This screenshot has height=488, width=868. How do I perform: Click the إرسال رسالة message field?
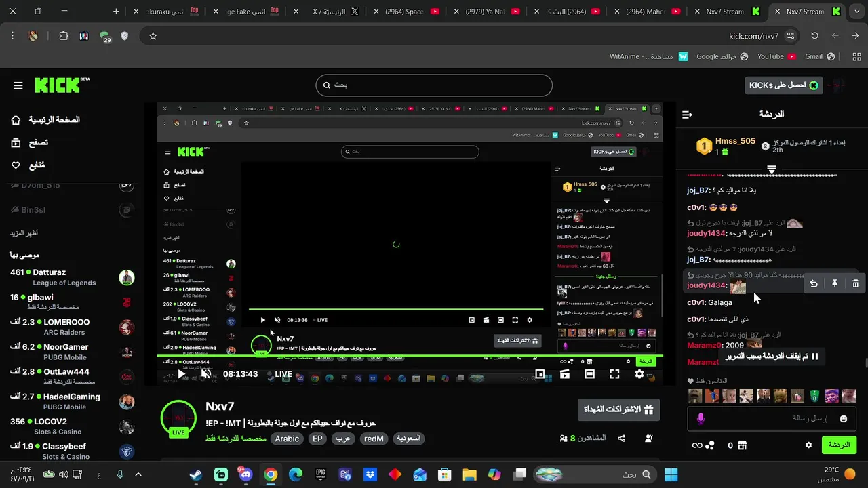(x=772, y=419)
